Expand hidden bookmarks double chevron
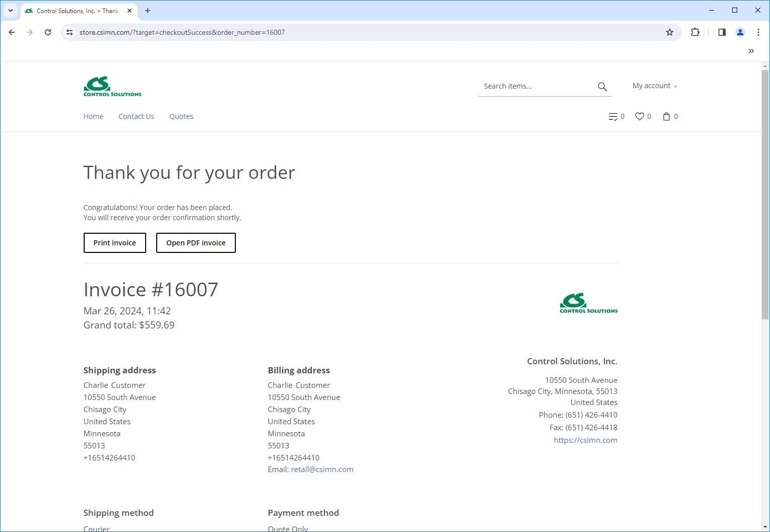Image resolution: width=770 pixels, height=532 pixels. [751, 51]
